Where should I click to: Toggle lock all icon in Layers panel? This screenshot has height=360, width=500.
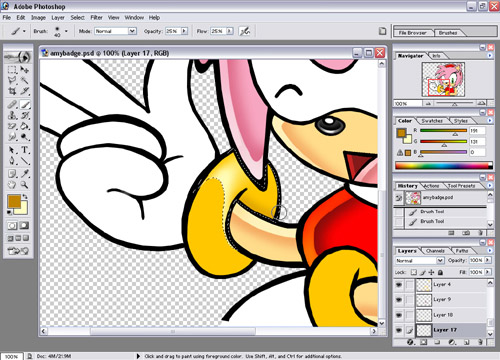tap(440, 272)
